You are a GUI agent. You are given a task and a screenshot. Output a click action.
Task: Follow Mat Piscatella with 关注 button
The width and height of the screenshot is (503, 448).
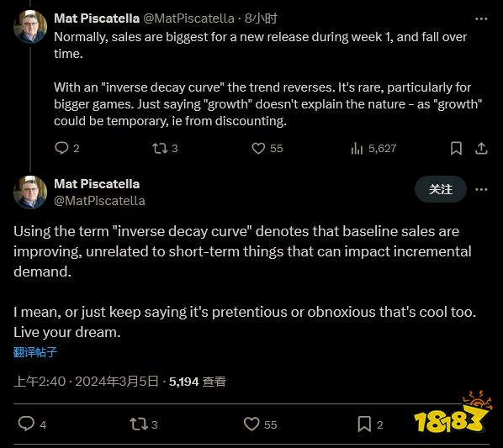click(441, 189)
